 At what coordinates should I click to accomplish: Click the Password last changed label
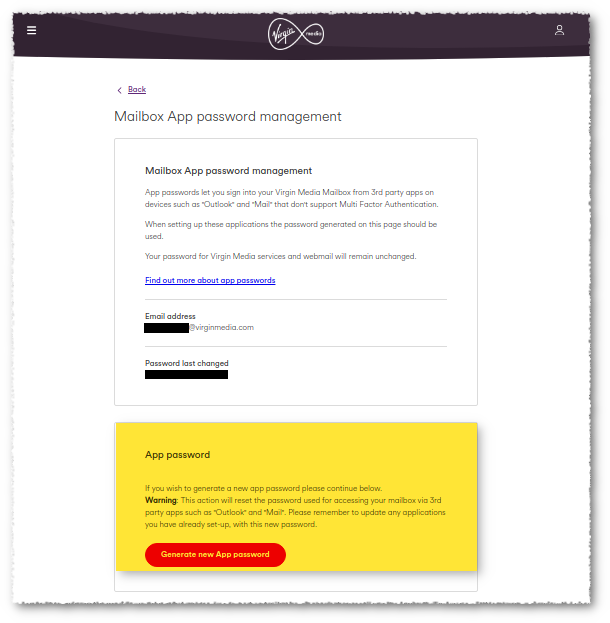186,363
